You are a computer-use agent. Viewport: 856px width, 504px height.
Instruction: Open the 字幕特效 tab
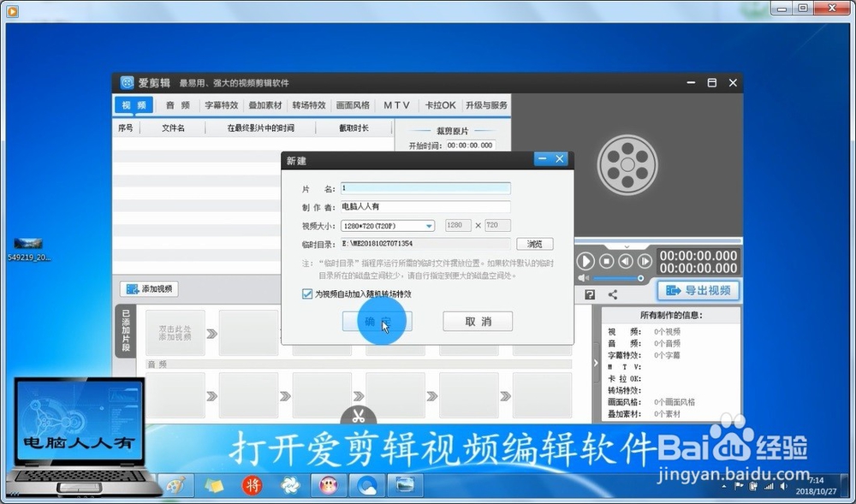coord(221,105)
